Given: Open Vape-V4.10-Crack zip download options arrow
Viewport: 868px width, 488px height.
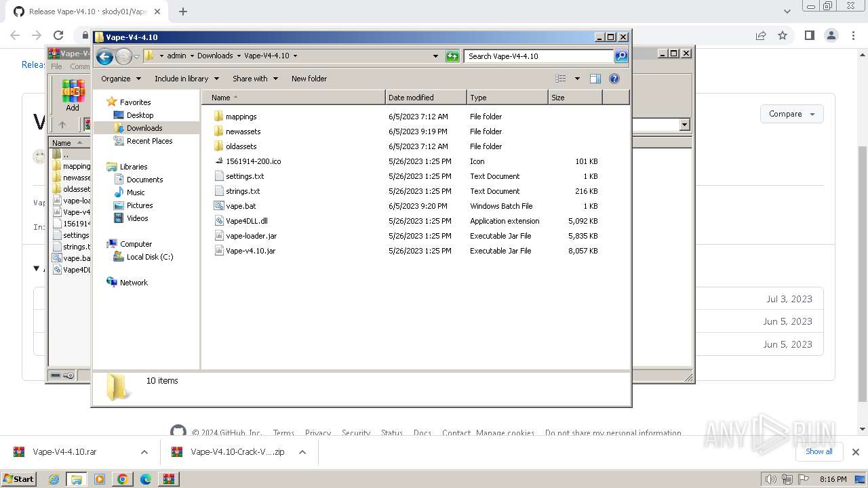Looking at the screenshot, I should (302, 452).
